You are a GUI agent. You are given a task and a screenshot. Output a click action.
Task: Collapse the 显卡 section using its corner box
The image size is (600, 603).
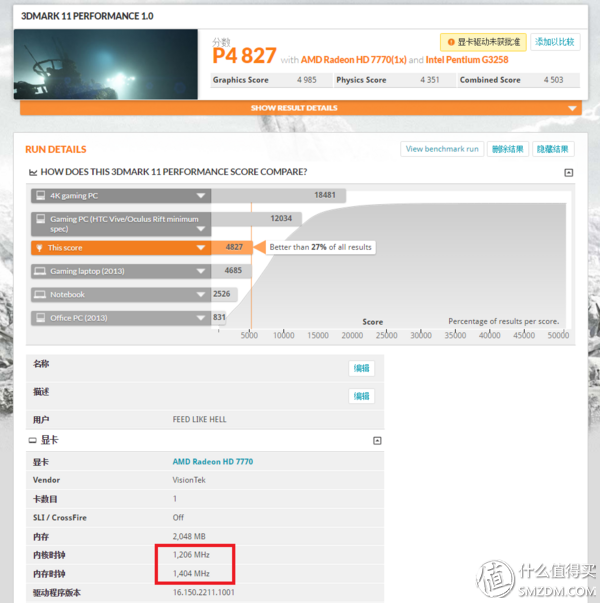377,440
